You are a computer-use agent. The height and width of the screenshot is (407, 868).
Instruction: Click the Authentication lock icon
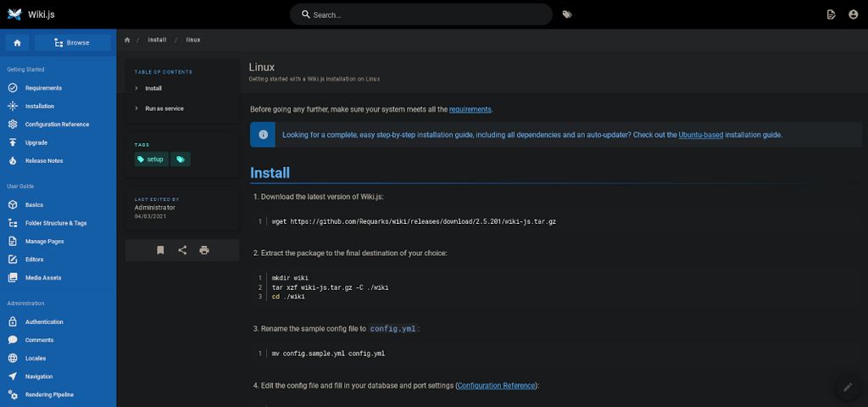(13, 321)
